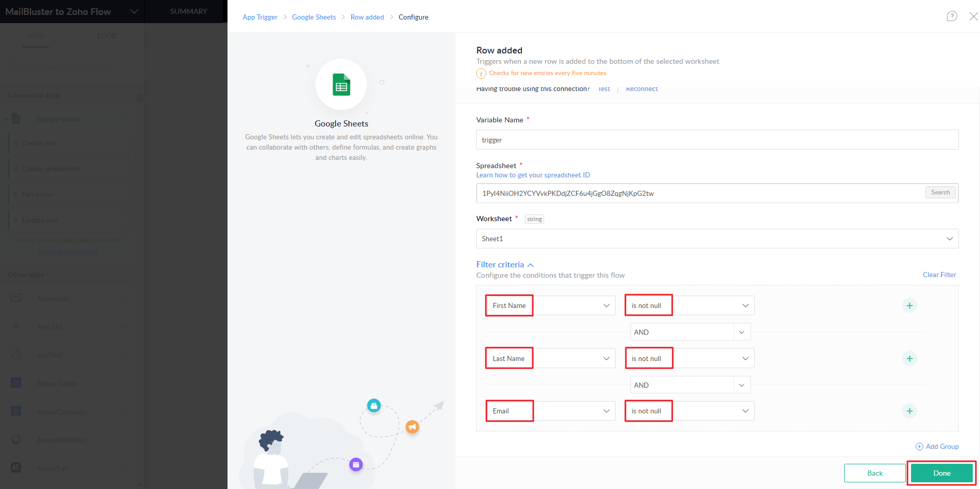Go to Row added breadcrumb
Screen dimensions: 980x489
coord(367,17)
